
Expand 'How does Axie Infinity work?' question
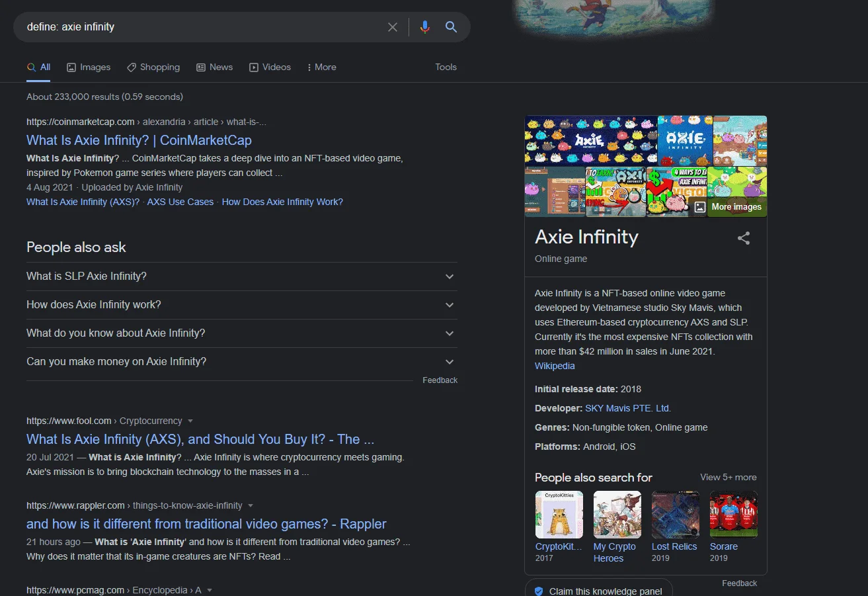242,305
